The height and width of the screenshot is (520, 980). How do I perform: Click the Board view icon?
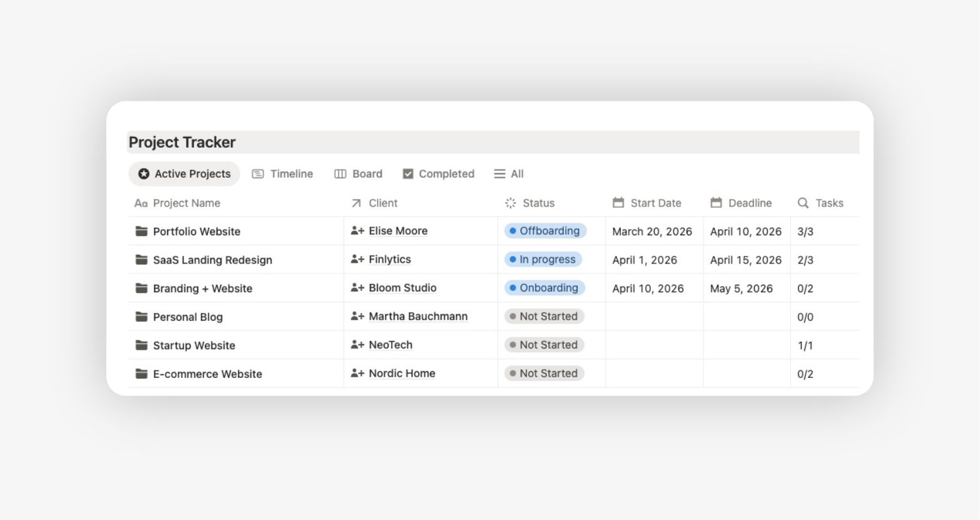tap(340, 174)
